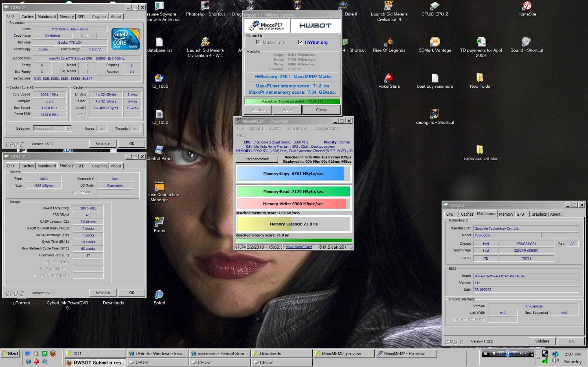
Task: Launch the PokerStars desktop icon
Action: pyautogui.click(x=389, y=81)
